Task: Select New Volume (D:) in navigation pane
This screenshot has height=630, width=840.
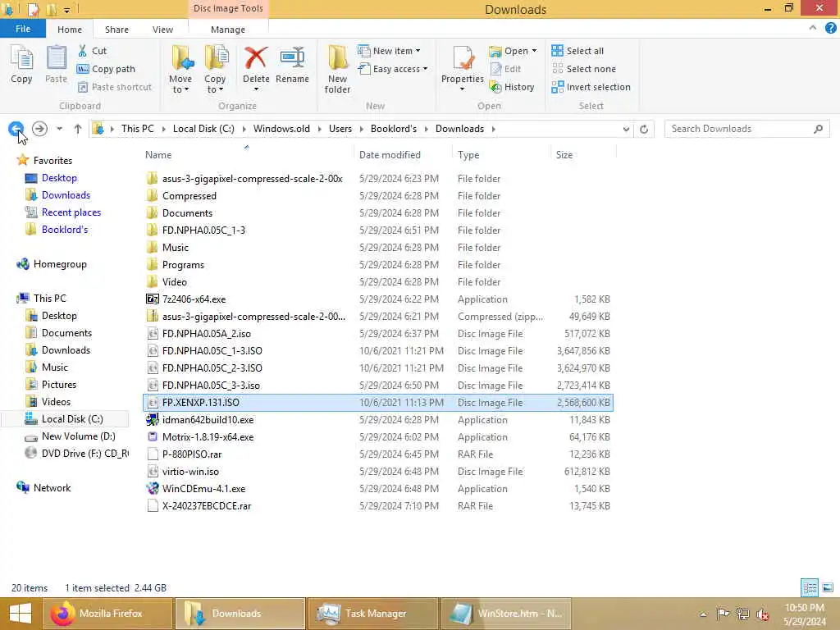Action: [x=78, y=436]
